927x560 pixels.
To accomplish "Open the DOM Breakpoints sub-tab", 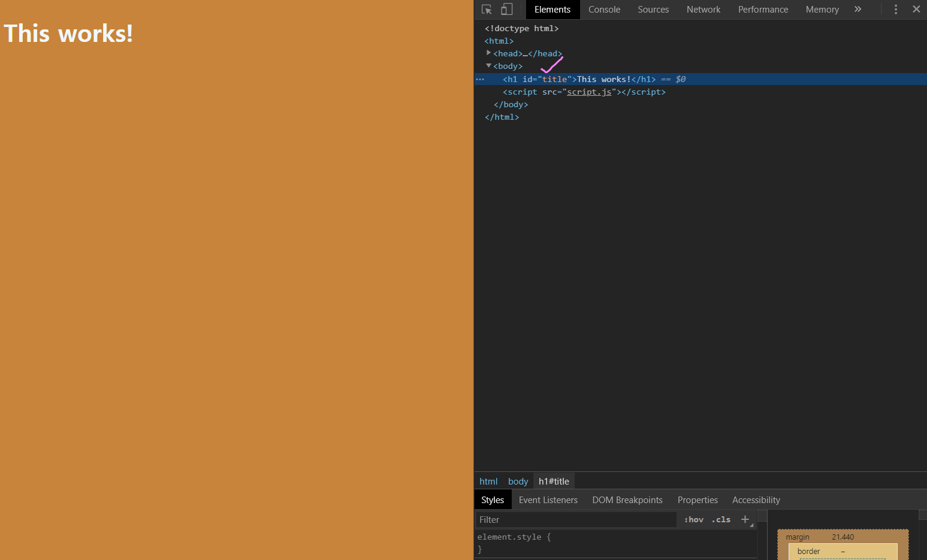I will (x=627, y=500).
